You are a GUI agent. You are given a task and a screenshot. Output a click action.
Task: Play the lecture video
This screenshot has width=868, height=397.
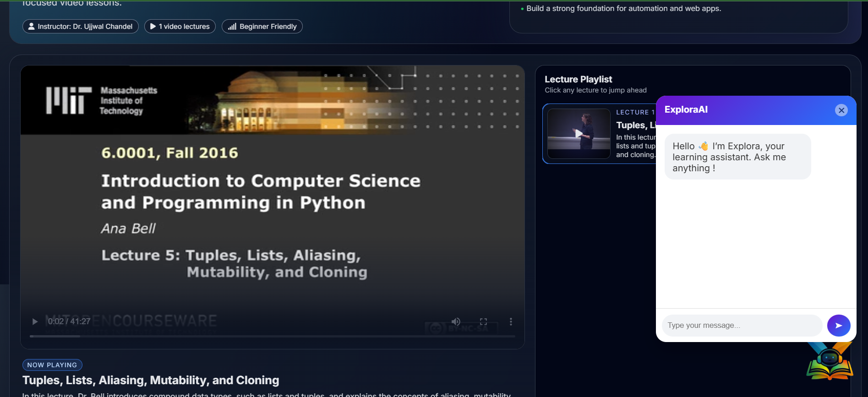[x=35, y=321]
